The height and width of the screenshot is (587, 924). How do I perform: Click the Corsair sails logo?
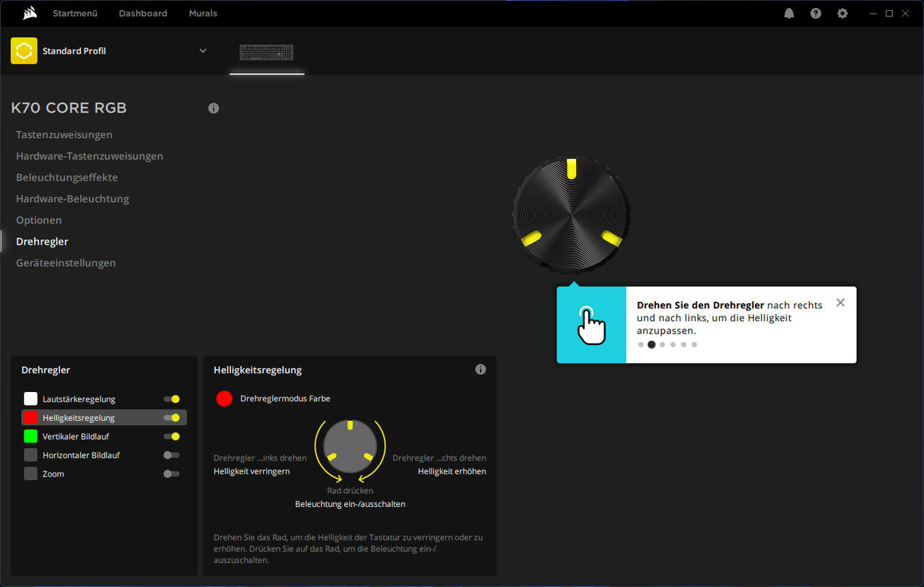click(x=30, y=13)
